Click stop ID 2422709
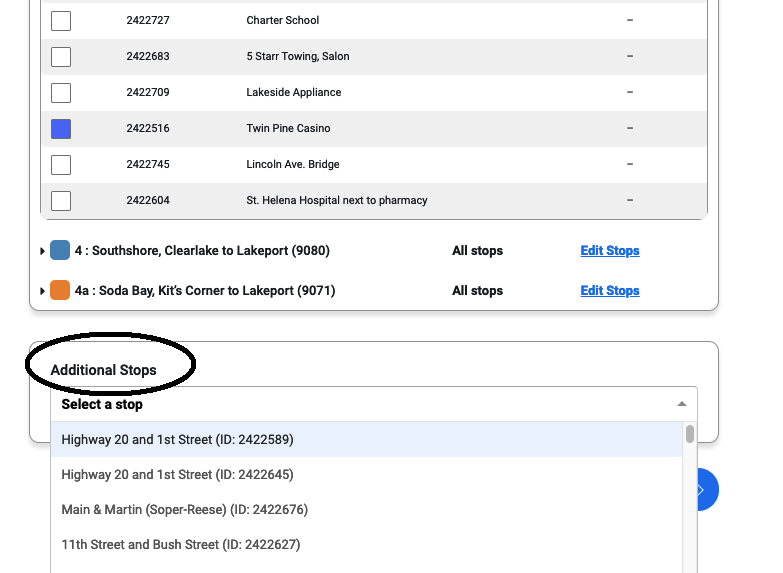Image resolution: width=783 pixels, height=573 pixels. 148,92
